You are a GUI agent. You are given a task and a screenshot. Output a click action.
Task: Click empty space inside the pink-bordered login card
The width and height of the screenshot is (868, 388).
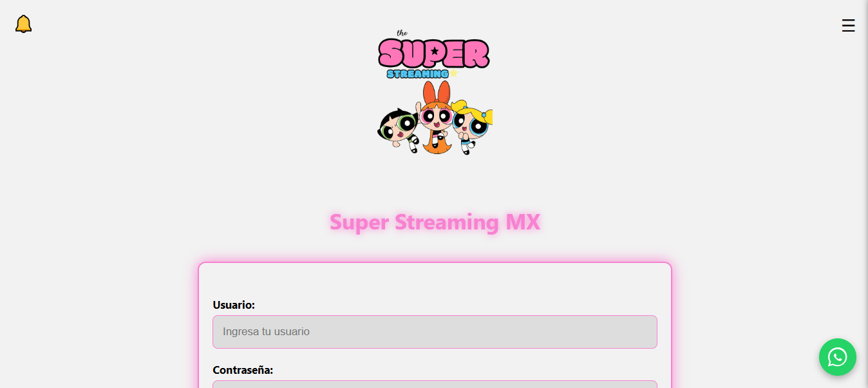[435, 281]
